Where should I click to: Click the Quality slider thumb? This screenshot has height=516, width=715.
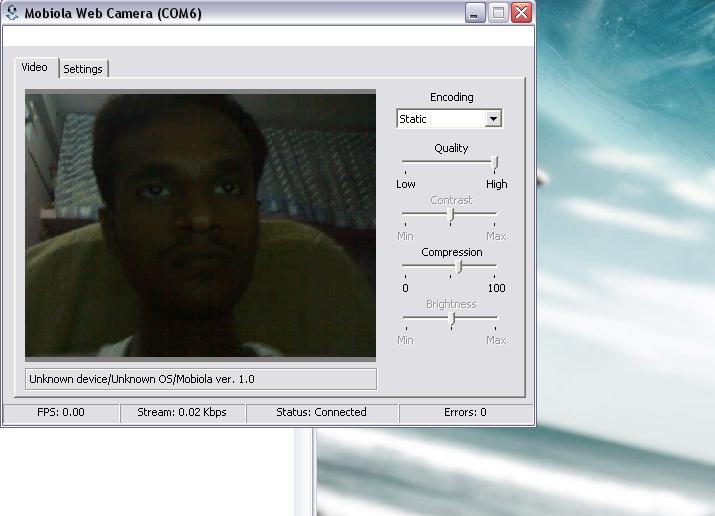[x=495, y=163]
